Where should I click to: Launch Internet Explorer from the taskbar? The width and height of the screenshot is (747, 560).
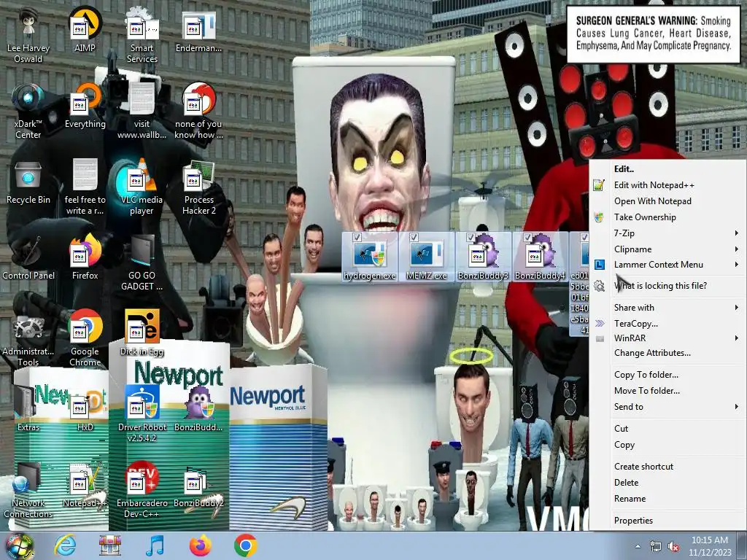[x=64, y=545]
